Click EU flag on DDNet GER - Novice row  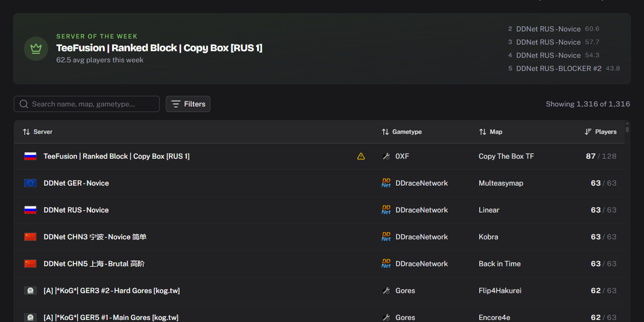[31, 183]
